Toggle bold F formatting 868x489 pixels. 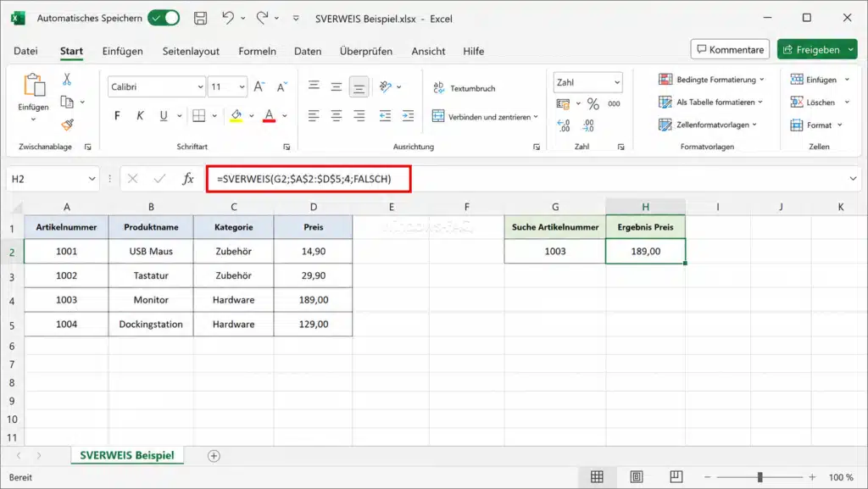[117, 115]
